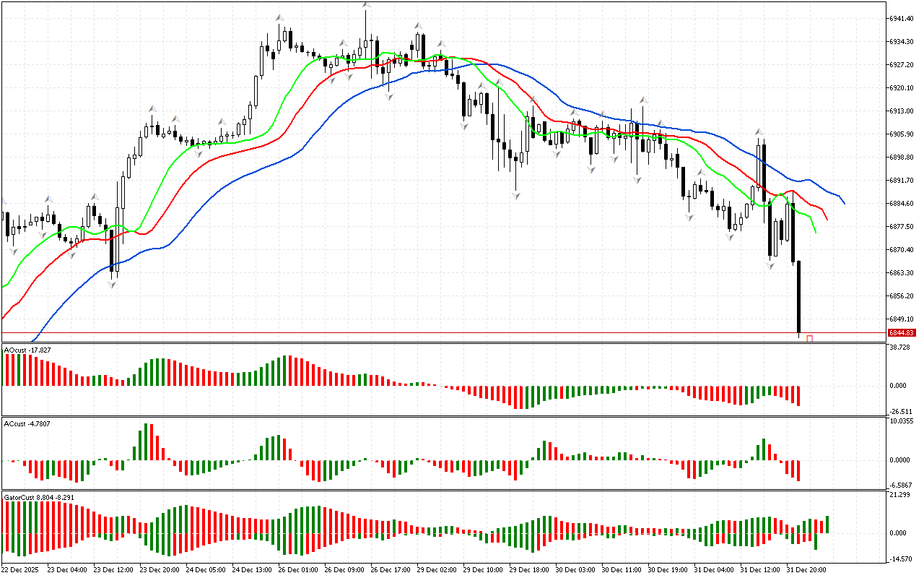Click down fractal arrow below 29 Dec 18:00 low
The width and height of the screenshot is (924, 578).
516,196
